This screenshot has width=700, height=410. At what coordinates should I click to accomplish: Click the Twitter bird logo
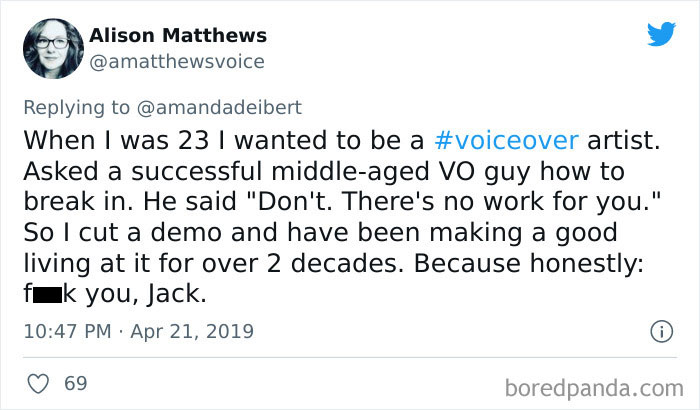point(661,34)
